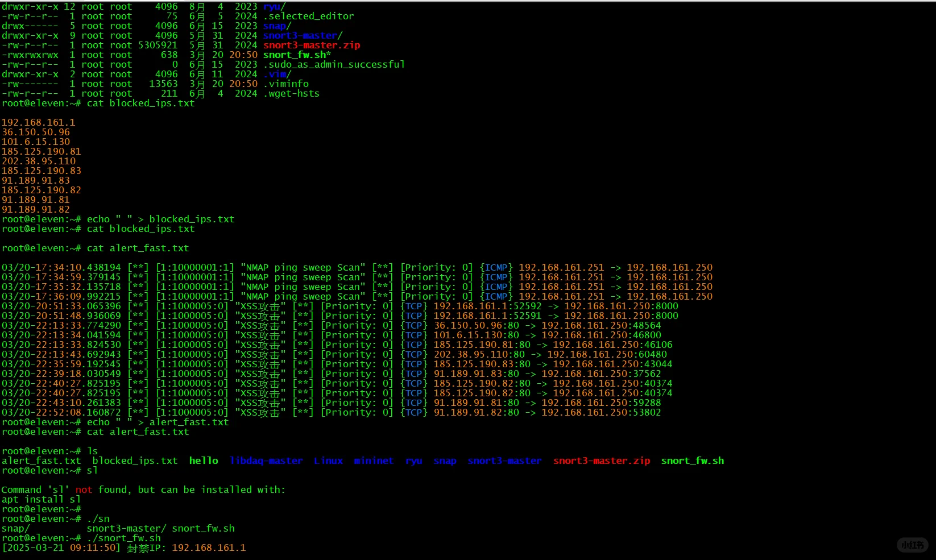Click the snort3-master.zip file name in listing
The height and width of the screenshot is (560, 936).
tap(312, 45)
